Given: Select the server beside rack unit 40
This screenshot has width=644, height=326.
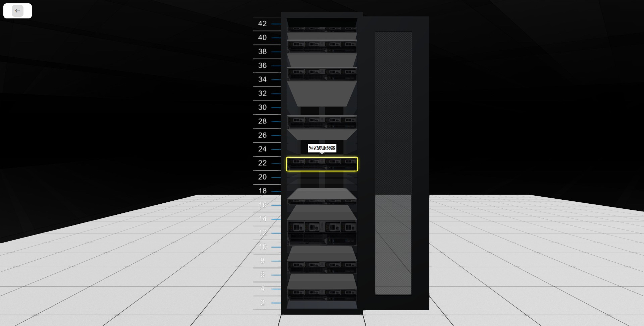Looking at the screenshot, I should pyautogui.click(x=322, y=47).
